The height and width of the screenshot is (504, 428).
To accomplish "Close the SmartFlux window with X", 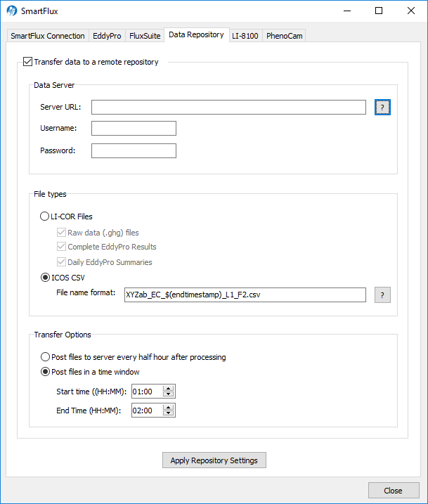I will (411, 11).
